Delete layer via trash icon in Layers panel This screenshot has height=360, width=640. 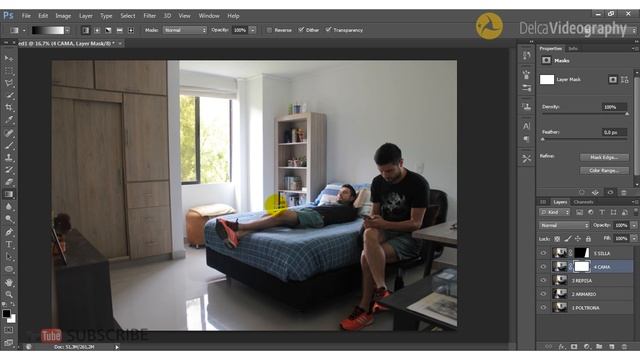(x=624, y=347)
